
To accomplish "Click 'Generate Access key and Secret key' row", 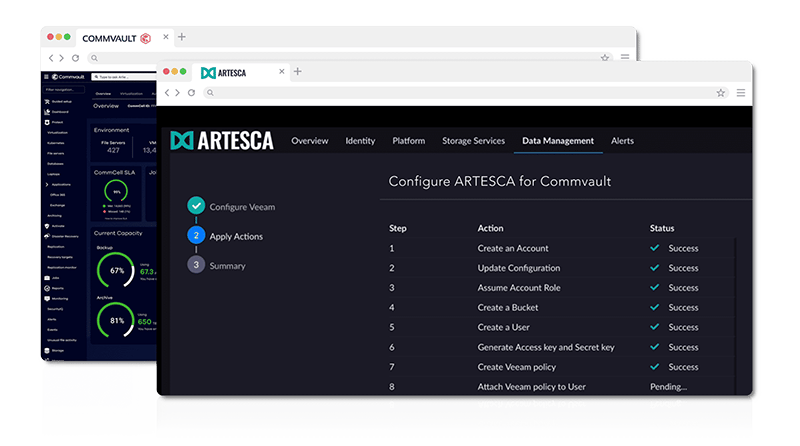I will click(x=561, y=348).
